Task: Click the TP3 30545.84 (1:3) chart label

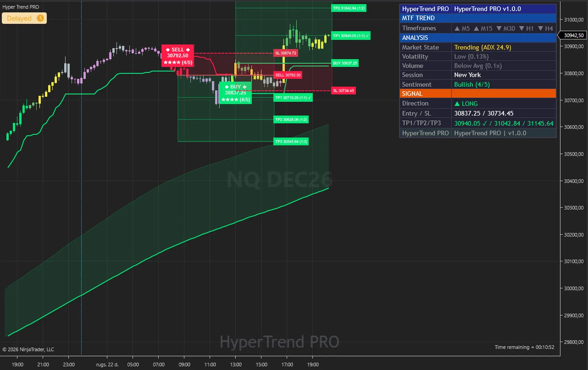Action: pos(291,141)
